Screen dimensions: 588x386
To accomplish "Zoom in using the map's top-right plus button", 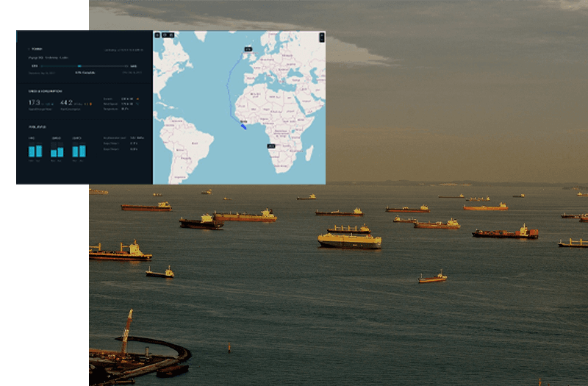I will (x=321, y=34).
